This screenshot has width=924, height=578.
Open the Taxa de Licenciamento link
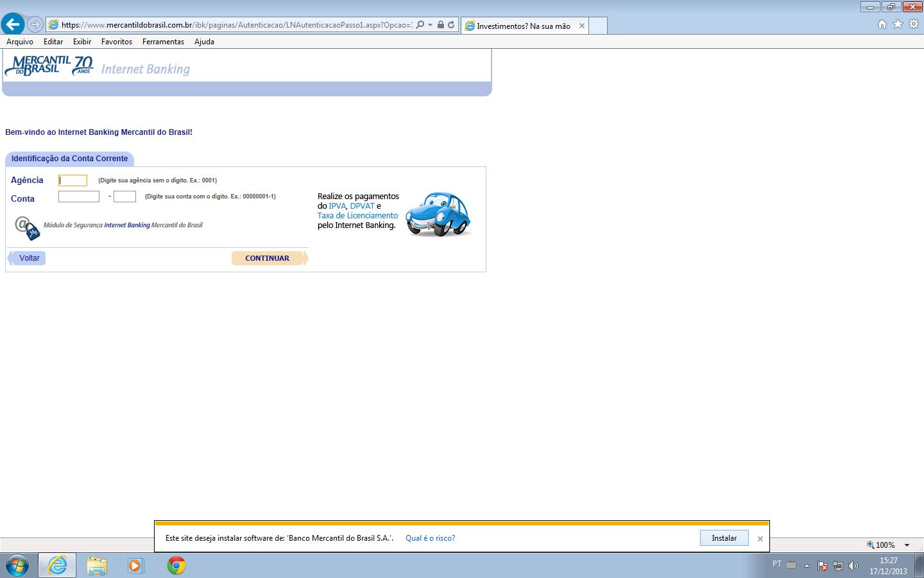[357, 216]
